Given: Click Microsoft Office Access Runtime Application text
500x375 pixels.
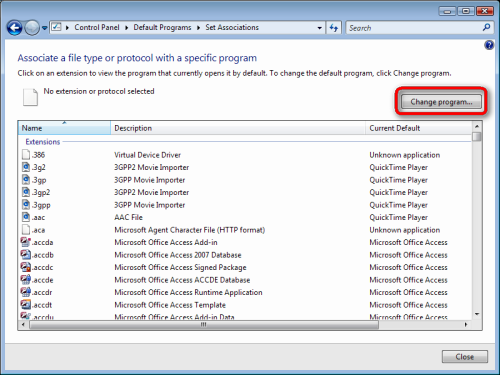Looking at the screenshot, I should [x=188, y=292].
